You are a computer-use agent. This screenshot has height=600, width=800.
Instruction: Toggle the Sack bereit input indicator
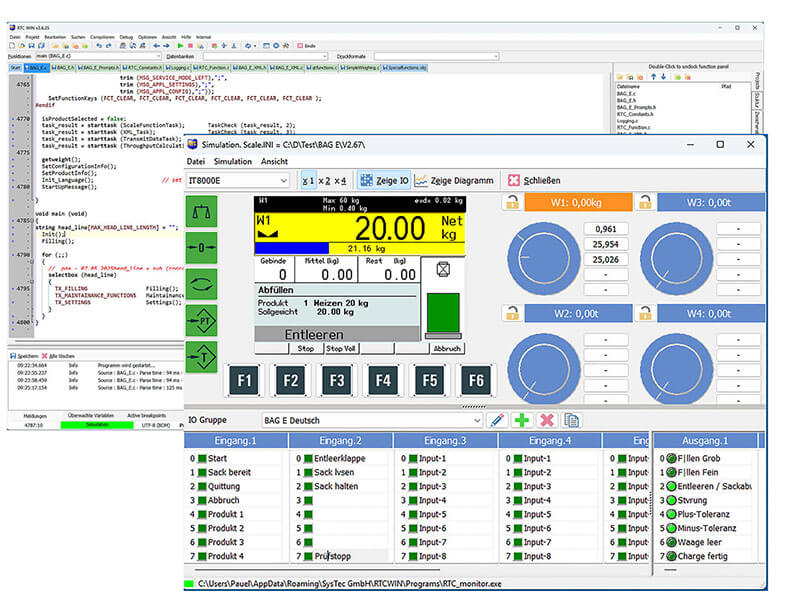(x=202, y=473)
